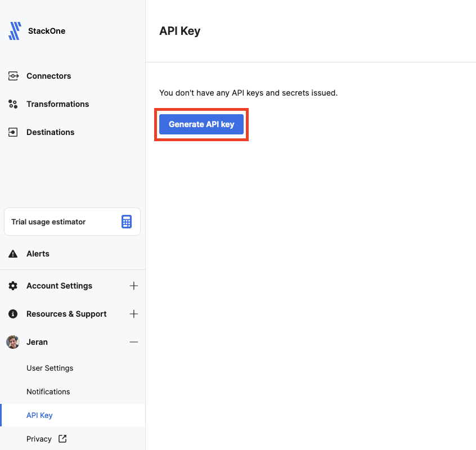Expand the Resources & Support section
The image size is (476, 450).
point(134,314)
